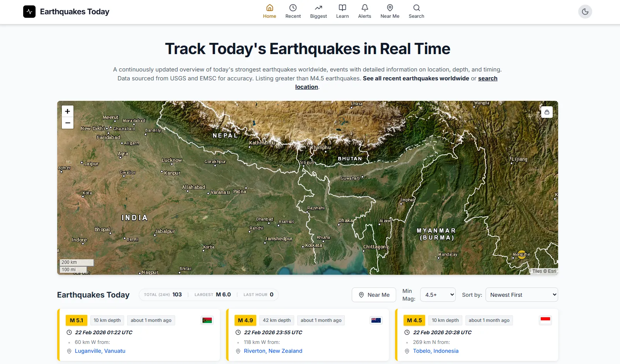Open the Sort by Newest First dropdown
620x364 pixels.
tap(521, 295)
